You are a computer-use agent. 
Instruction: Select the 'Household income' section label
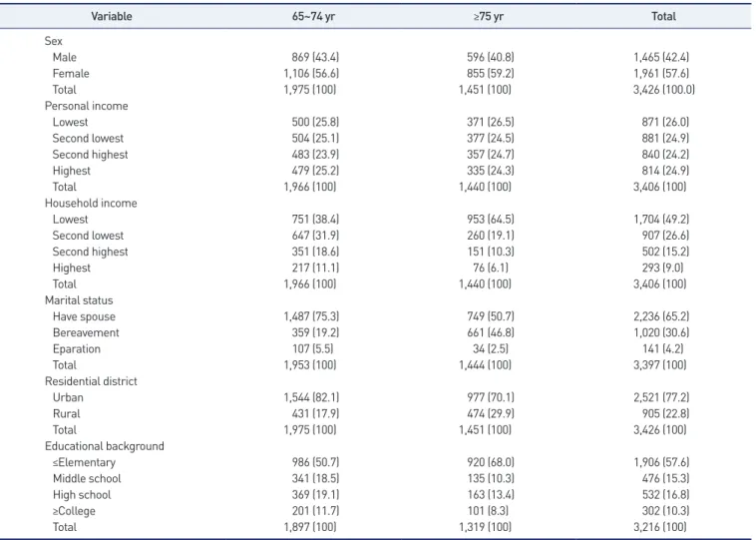(x=91, y=204)
